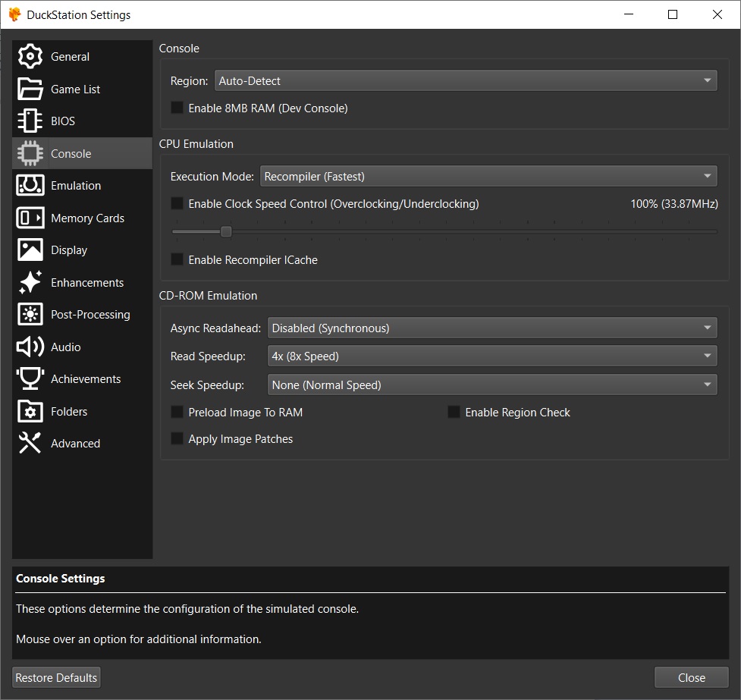Click the Post-Processing brightness icon

[x=30, y=314]
